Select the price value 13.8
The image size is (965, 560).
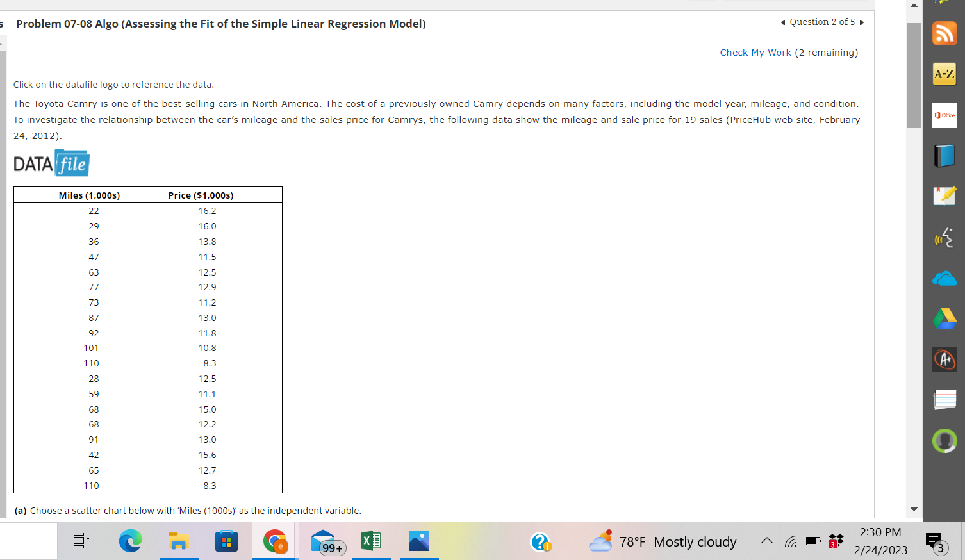207,242
